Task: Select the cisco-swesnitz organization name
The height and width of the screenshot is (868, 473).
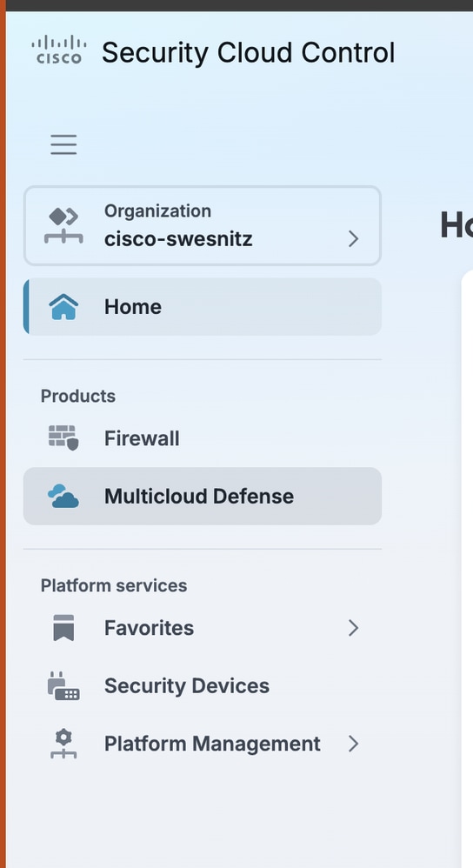Action: click(178, 239)
